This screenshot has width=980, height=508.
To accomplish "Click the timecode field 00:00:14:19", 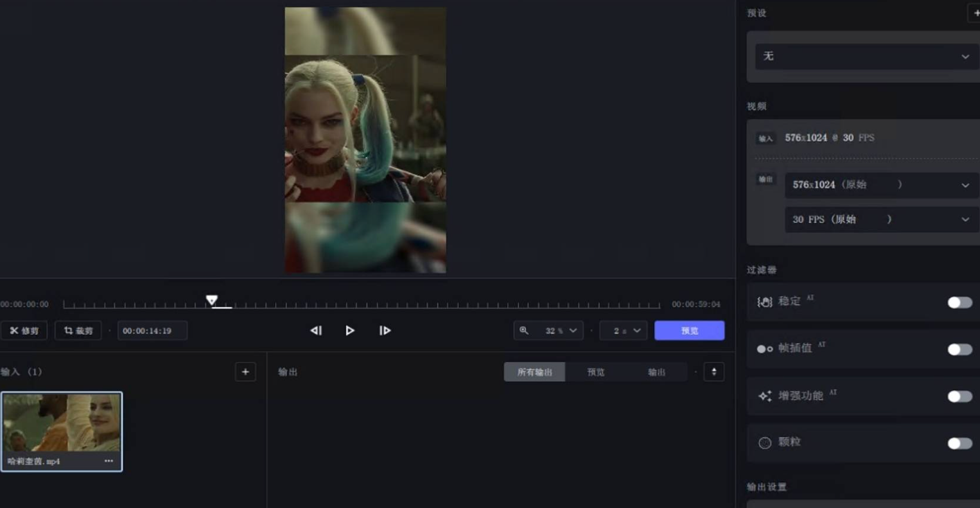I will point(152,331).
